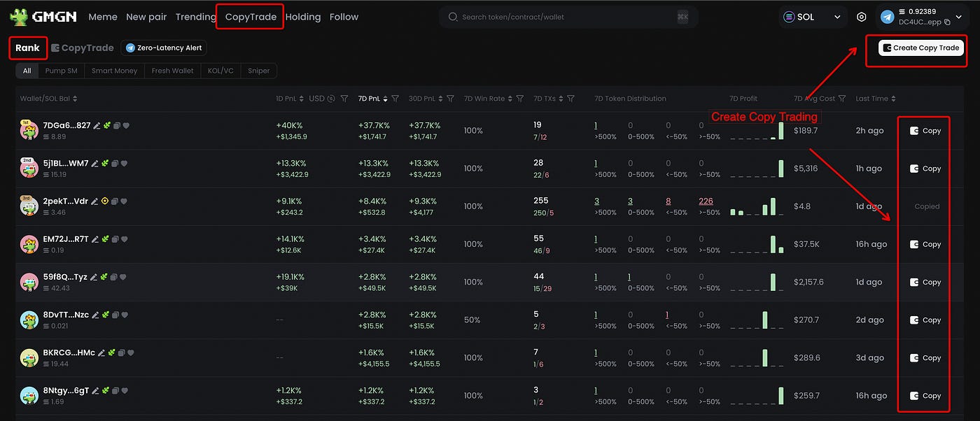The image size is (980, 421).
Task: Click green leaf icon on 59f8Q...Tyz
Action: click(104, 277)
